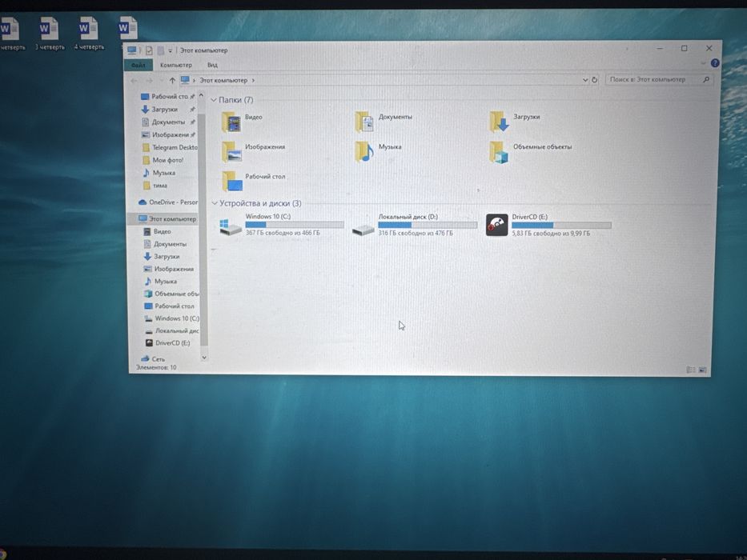Open the quick access toolbar customize dropdown
The width and height of the screenshot is (747, 560).
coord(170,50)
